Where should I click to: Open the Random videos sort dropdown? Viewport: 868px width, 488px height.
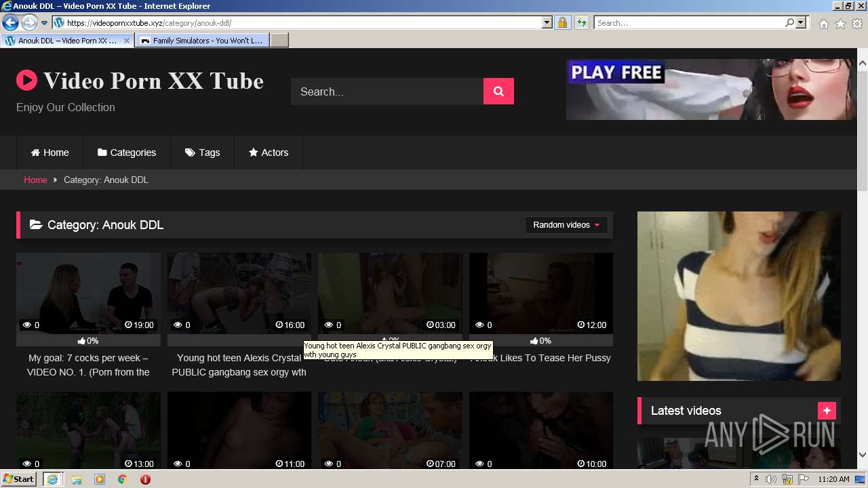(x=566, y=225)
